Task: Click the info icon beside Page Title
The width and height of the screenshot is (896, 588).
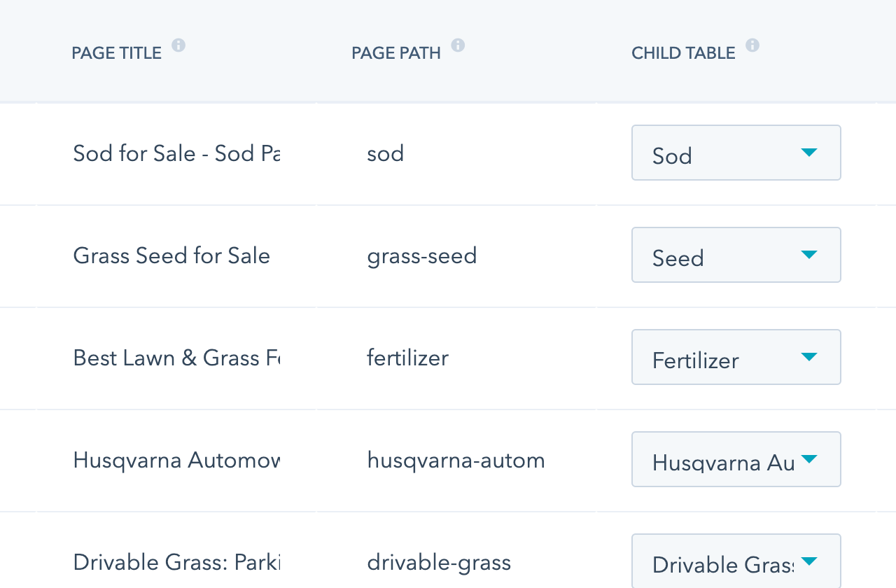Action: pos(178,45)
